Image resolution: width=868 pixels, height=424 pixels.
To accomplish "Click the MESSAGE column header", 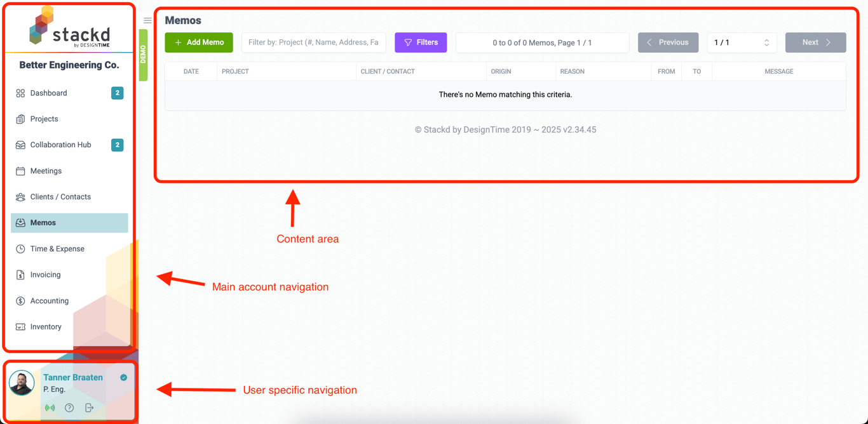I will (x=779, y=72).
